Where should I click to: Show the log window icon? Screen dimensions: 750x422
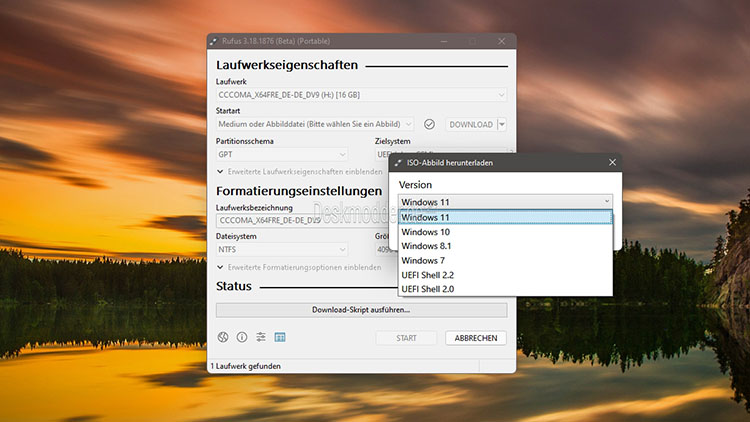[280, 337]
